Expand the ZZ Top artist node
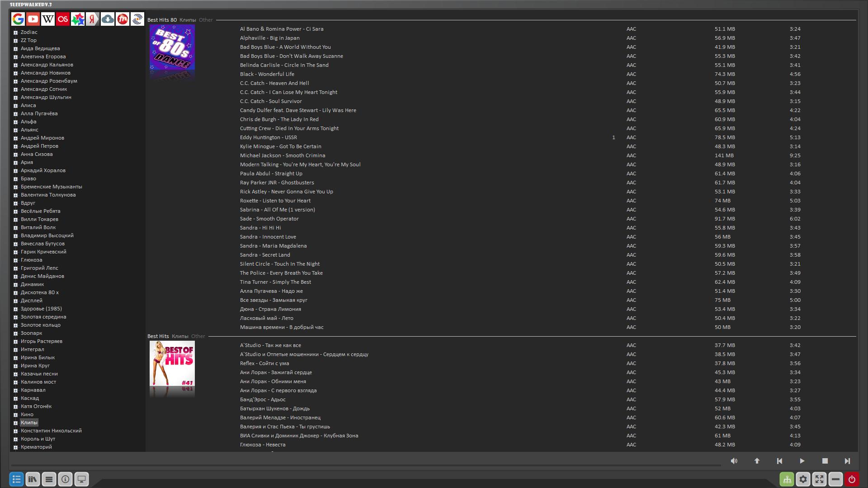The height and width of the screenshot is (488, 868). (x=15, y=41)
